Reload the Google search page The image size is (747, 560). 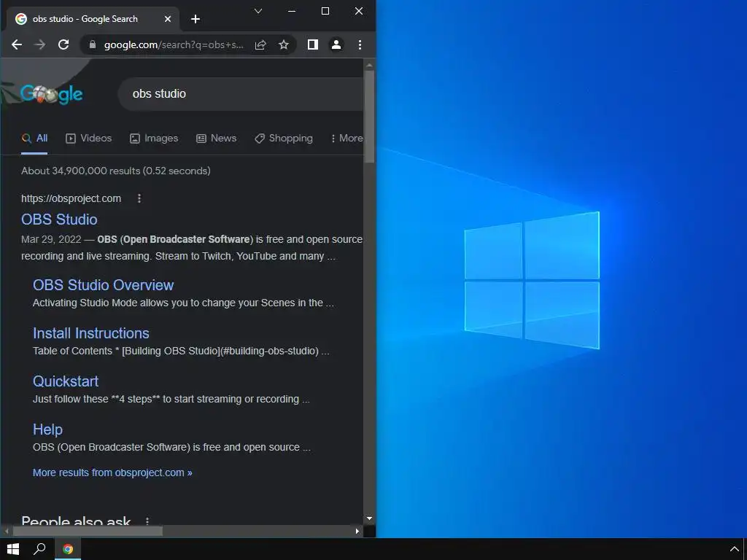click(63, 44)
